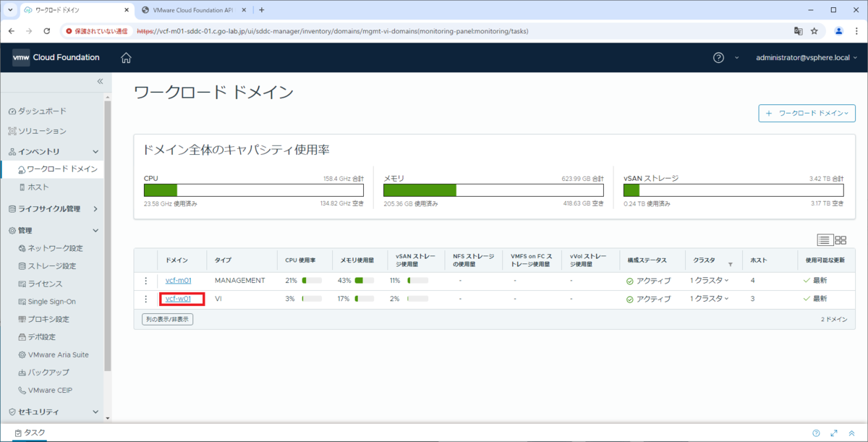
Task: Switch to ワークロード ドメイン browser tab
Action: tap(76, 10)
